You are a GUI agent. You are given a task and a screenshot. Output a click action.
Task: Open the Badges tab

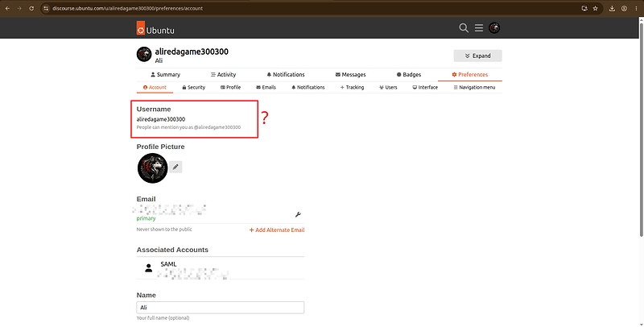click(409, 75)
